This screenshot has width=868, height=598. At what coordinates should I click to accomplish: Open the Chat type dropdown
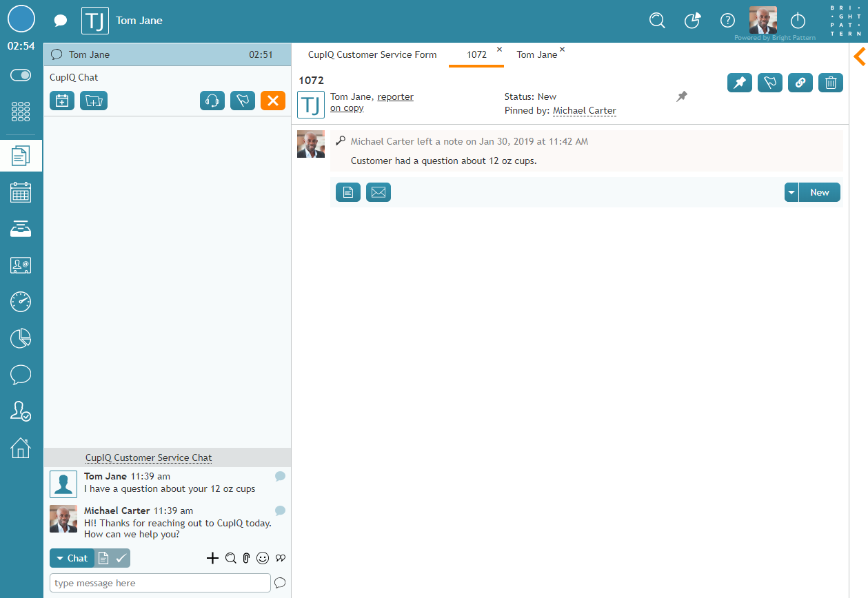click(72, 558)
